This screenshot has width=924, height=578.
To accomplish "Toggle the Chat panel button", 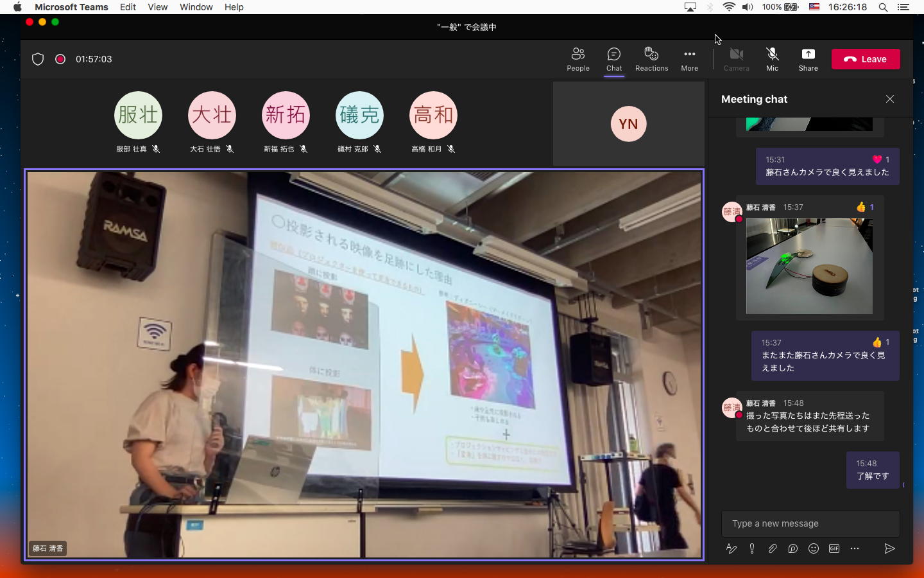I will pos(614,59).
